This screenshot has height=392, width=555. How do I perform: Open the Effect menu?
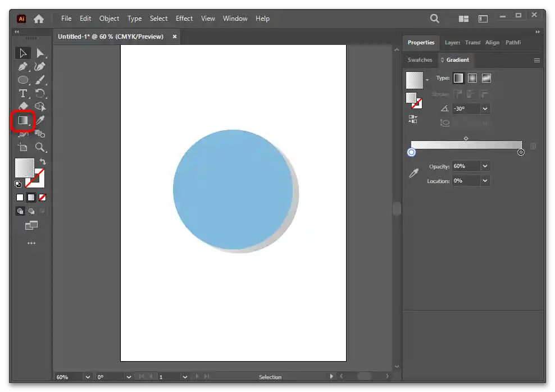(184, 19)
